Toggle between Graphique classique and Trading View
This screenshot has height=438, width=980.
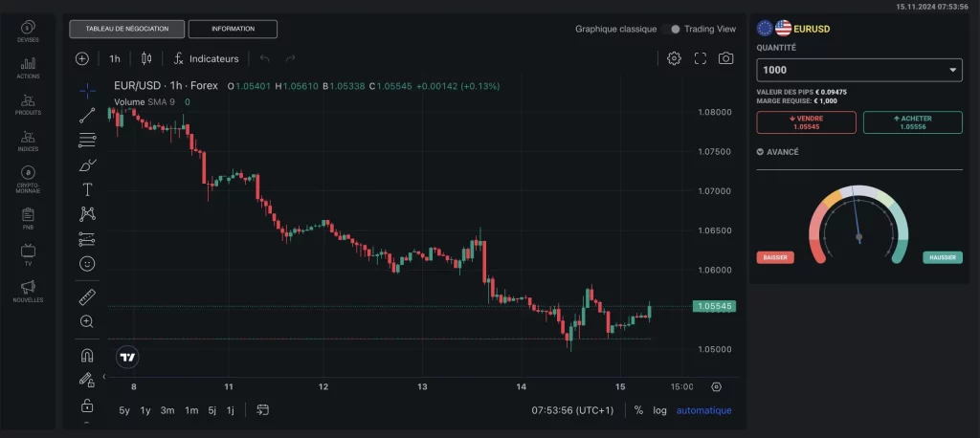(x=671, y=29)
